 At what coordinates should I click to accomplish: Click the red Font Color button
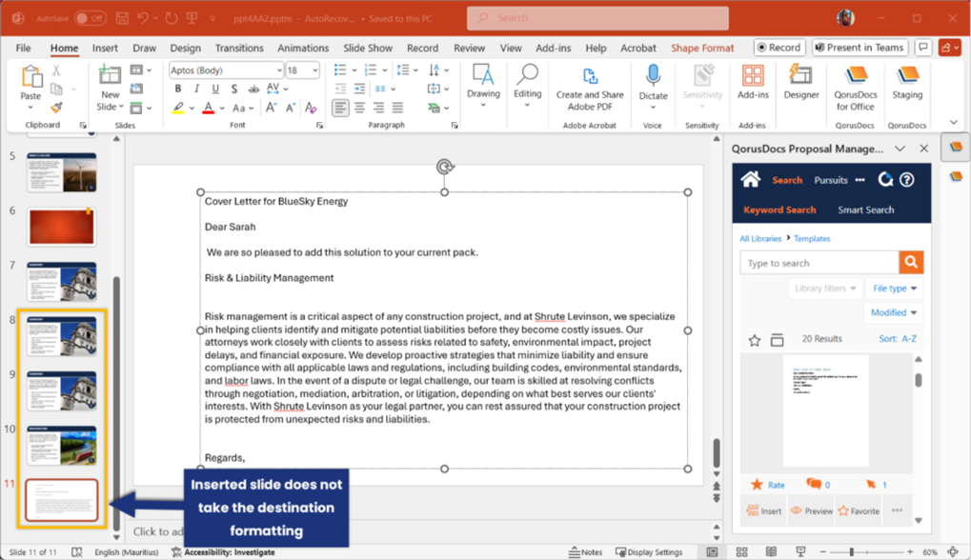pyautogui.click(x=209, y=108)
